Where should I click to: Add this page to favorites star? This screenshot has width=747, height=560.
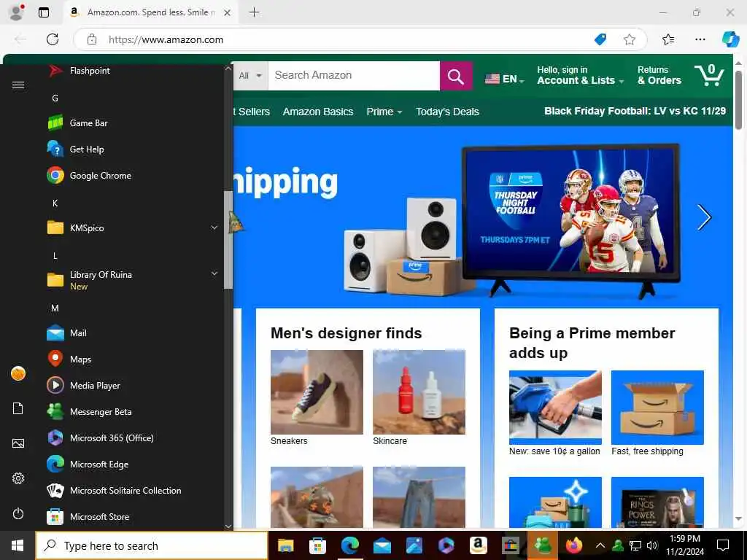(x=630, y=39)
